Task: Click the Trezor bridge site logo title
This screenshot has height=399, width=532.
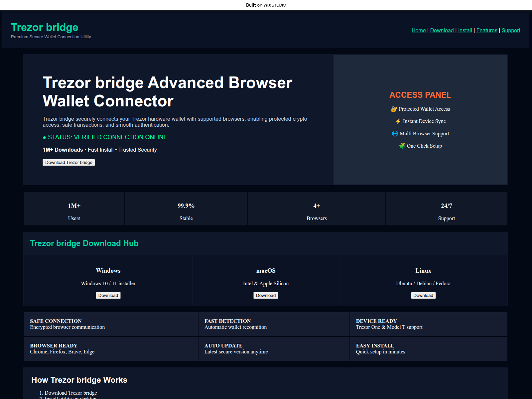Action: point(45,27)
